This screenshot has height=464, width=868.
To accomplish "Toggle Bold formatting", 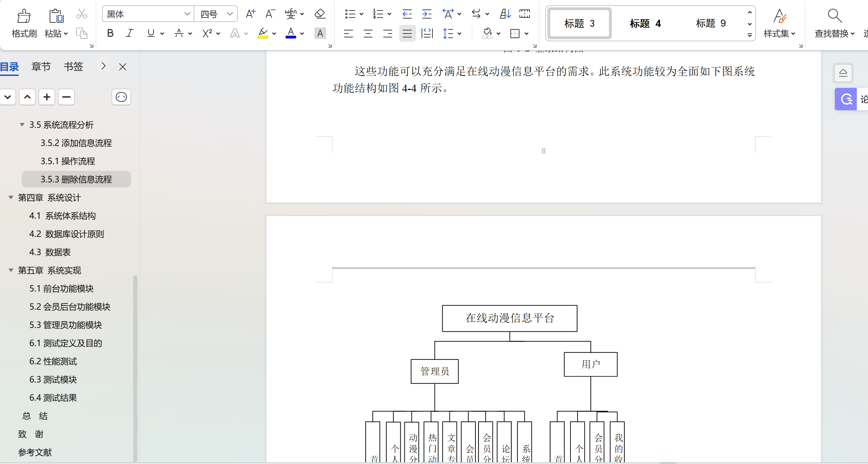I will click(110, 34).
